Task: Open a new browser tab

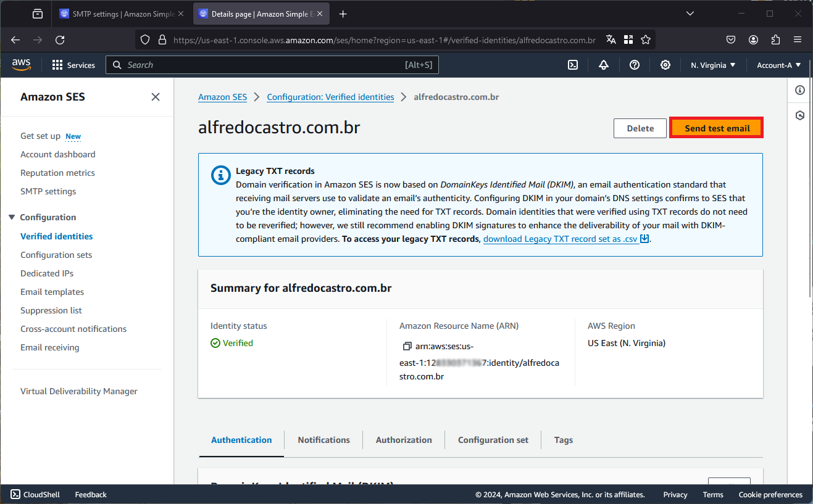Action: click(343, 14)
